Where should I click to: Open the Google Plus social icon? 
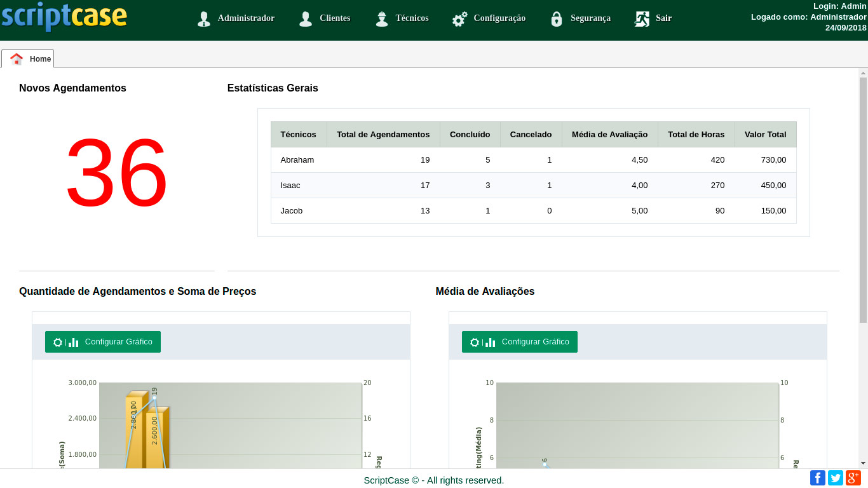click(x=853, y=478)
